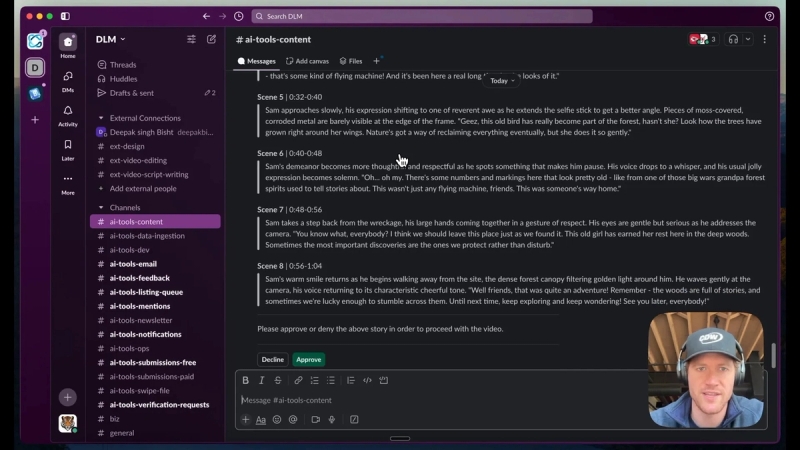Image resolution: width=800 pixels, height=450 pixels.
Task: Open the user profile avatar
Action: point(67,423)
